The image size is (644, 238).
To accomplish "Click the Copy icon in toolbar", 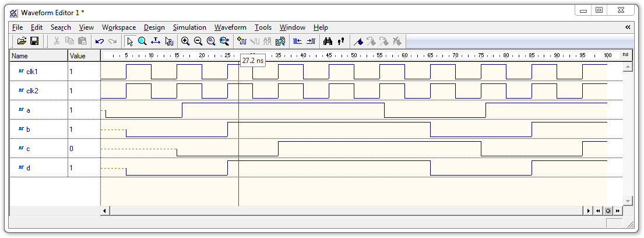I will [69, 41].
